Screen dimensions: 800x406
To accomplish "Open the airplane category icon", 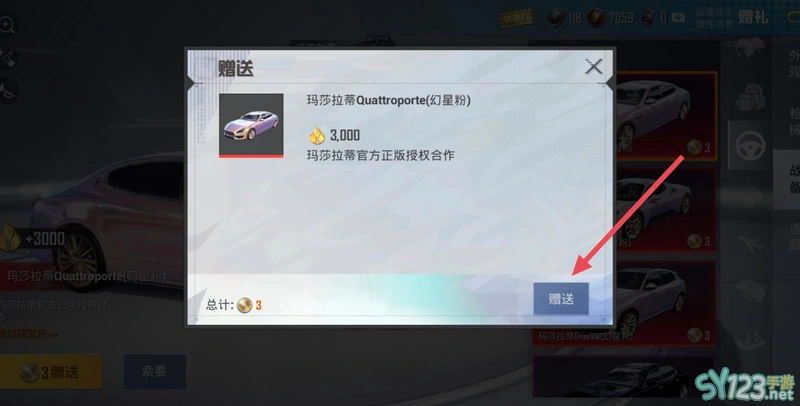I will (x=750, y=243).
